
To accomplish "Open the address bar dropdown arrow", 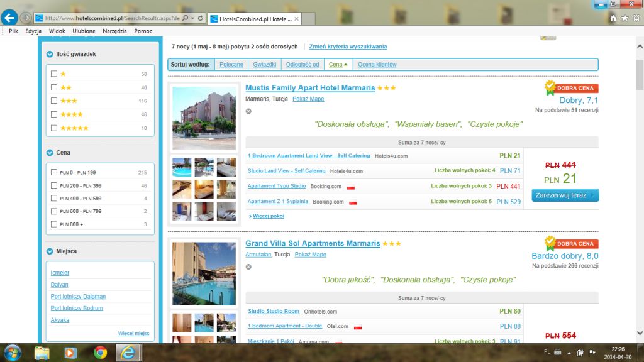I will click(x=192, y=18).
